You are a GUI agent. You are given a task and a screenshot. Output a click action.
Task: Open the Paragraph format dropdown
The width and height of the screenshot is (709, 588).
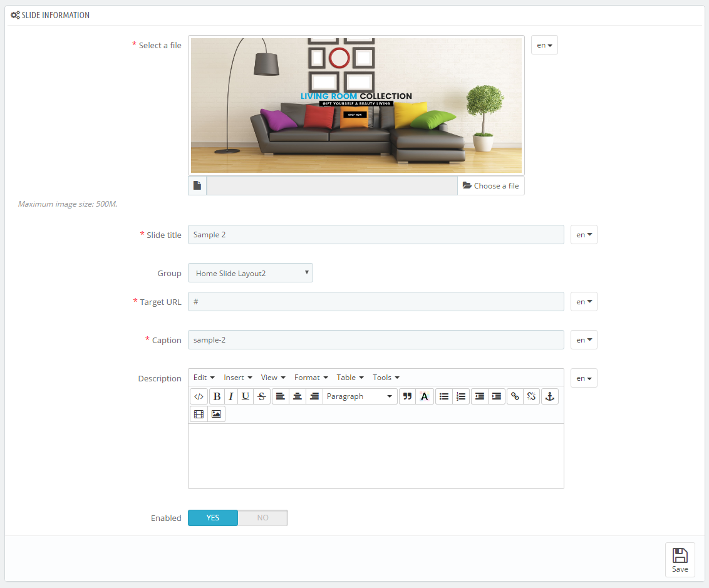360,396
